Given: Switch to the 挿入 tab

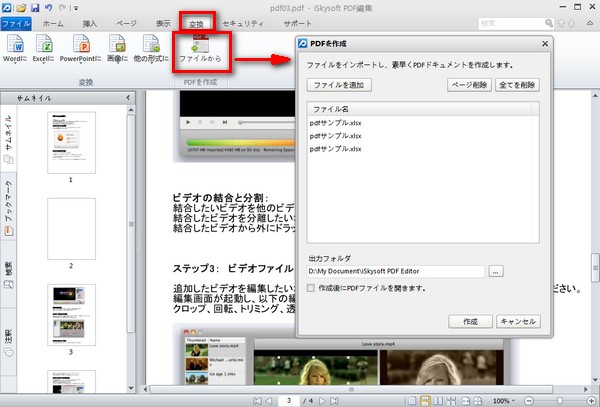Looking at the screenshot, I should (90, 24).
